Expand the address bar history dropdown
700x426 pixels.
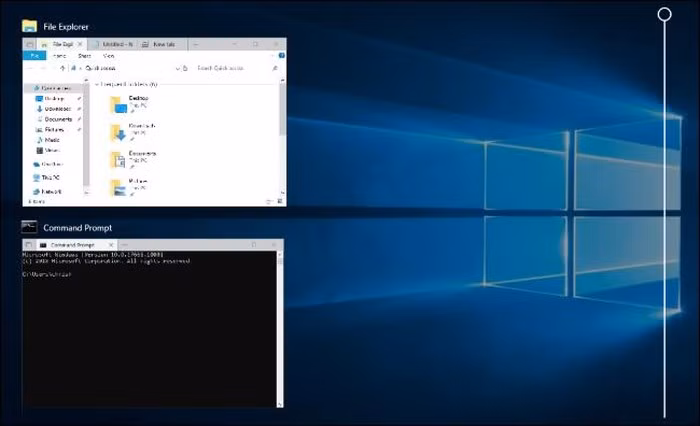point(178,68)
